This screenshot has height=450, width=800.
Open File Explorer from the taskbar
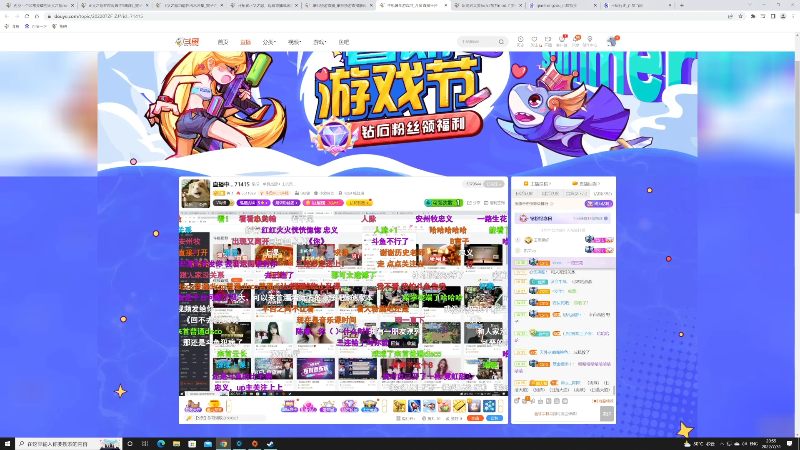177,444
